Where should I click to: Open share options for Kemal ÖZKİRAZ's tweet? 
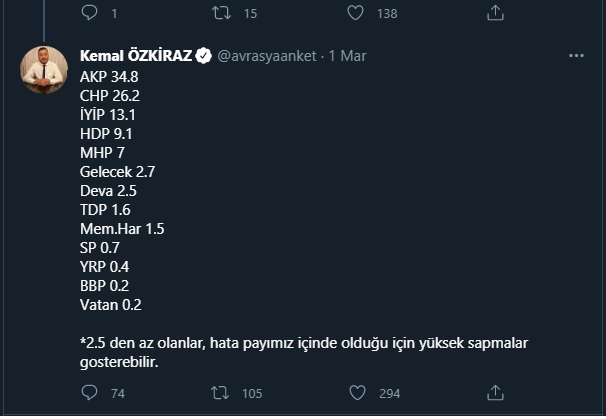pos(494,393)
